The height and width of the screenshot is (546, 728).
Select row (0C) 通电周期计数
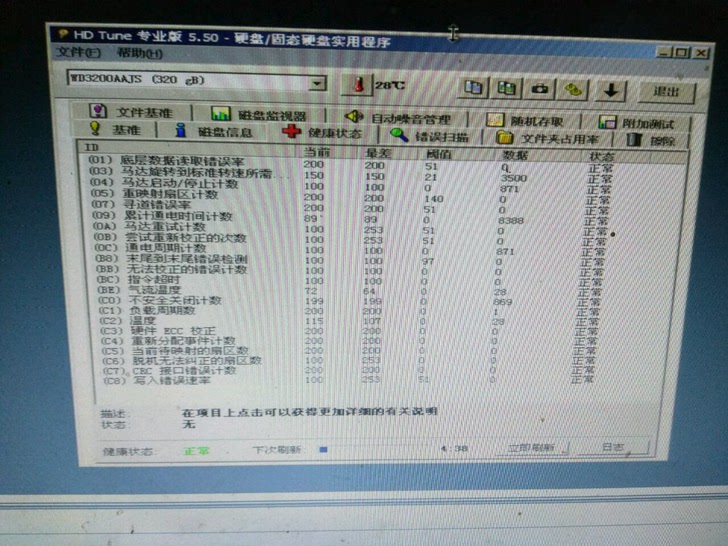click(383, 250)
